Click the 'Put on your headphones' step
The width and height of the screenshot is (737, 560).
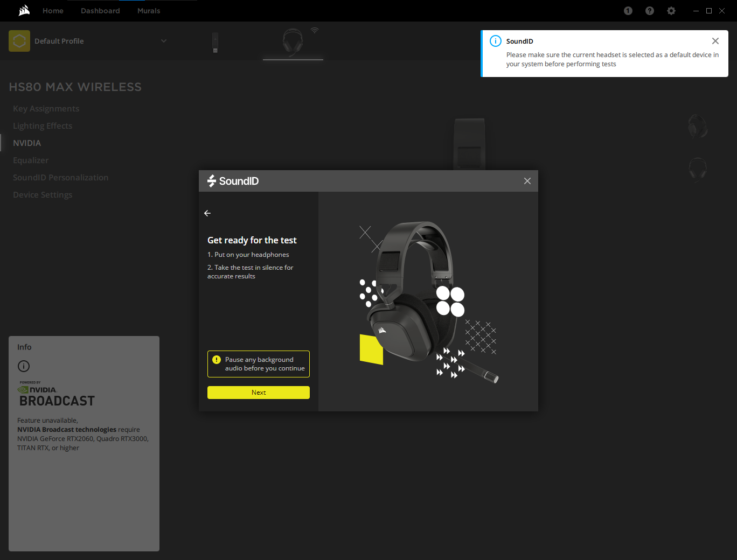pos(248,255)
